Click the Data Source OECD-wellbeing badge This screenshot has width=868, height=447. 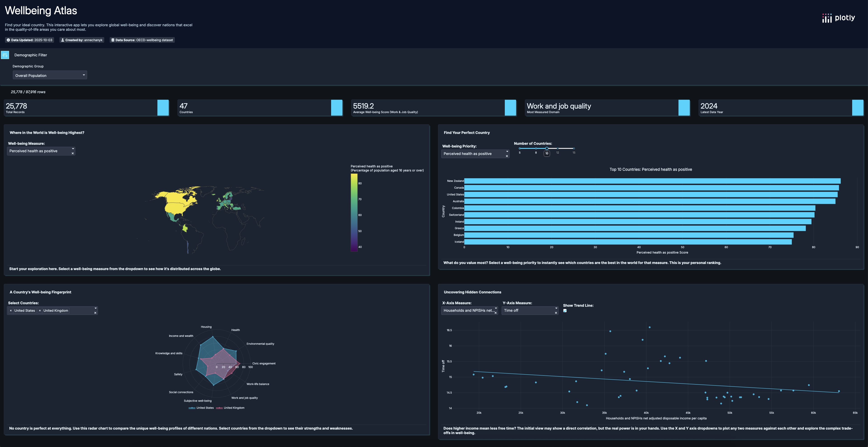click(x=142, y=40)
